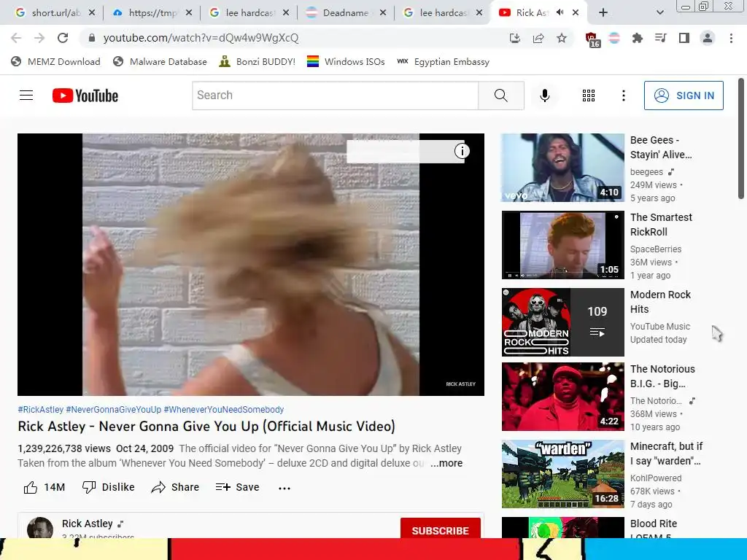747x560 pixels.
Task: Click the #RickAstley hashtag
Action: point(41,410)
